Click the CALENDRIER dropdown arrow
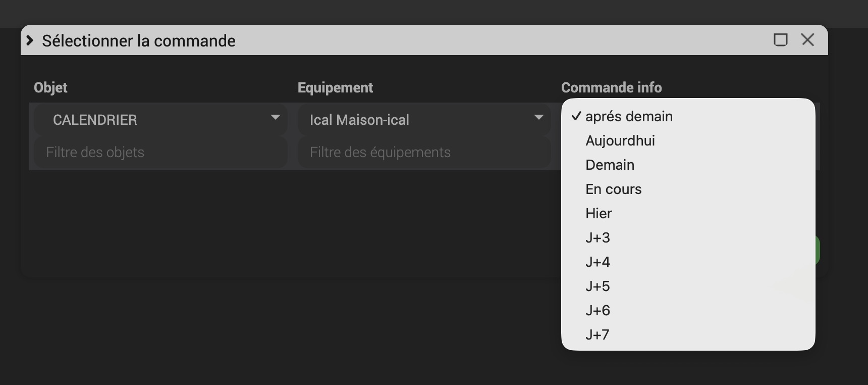This screenshot has height=385, width=868. (x=275, y=117)
